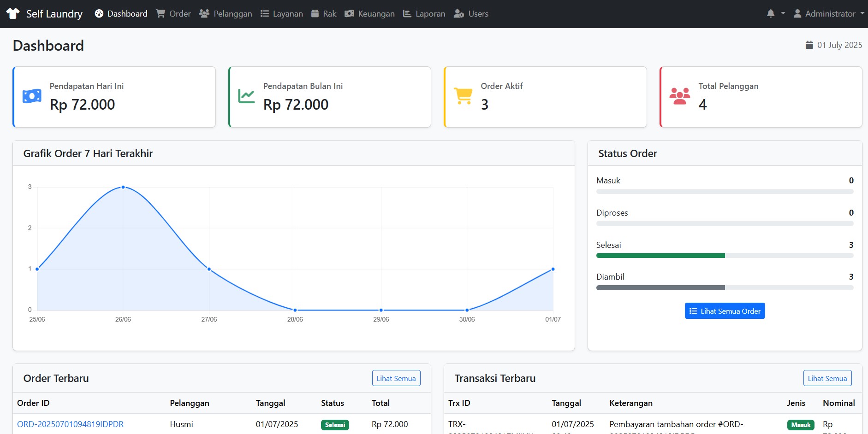Image resolution: width=868 pixels, height=434 pixels.
Task: Expand the Administrator account dropdown
Action: click(829, 14)
